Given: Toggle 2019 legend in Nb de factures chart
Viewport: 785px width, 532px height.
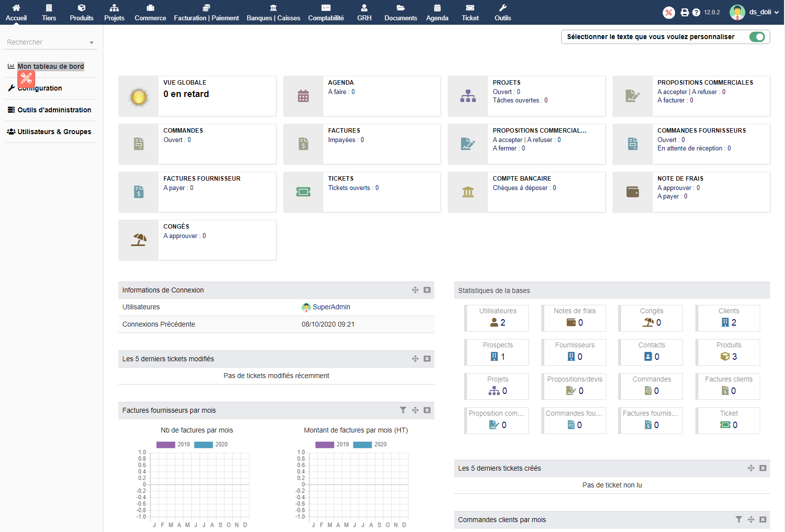Looking at the screenshot, I should tap(166, 444).
